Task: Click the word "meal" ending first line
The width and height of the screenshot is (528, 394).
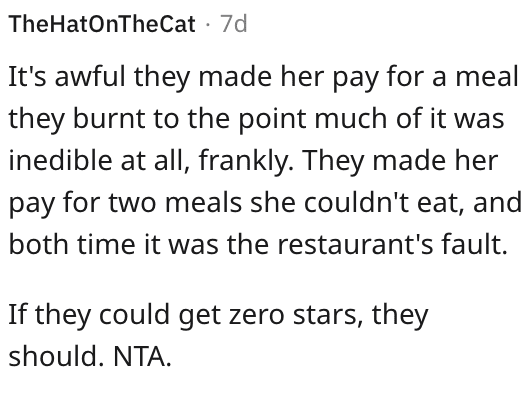Action: (x=487, y=77)
